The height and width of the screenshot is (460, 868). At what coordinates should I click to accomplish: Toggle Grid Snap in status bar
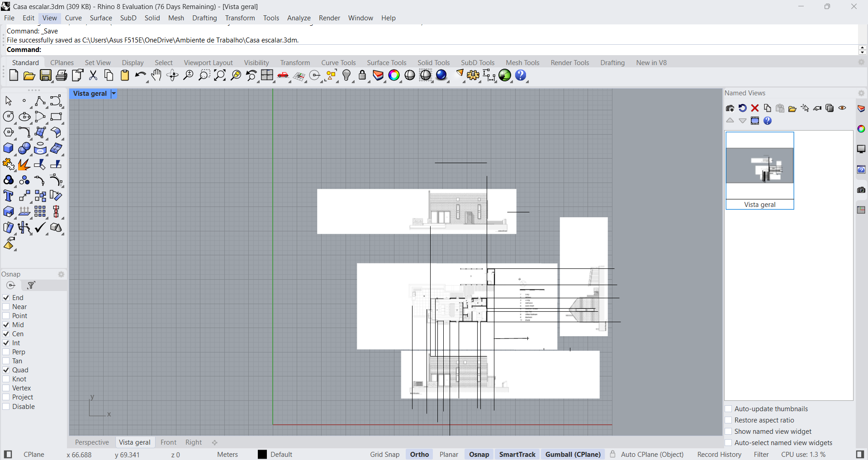coord(384,455)
